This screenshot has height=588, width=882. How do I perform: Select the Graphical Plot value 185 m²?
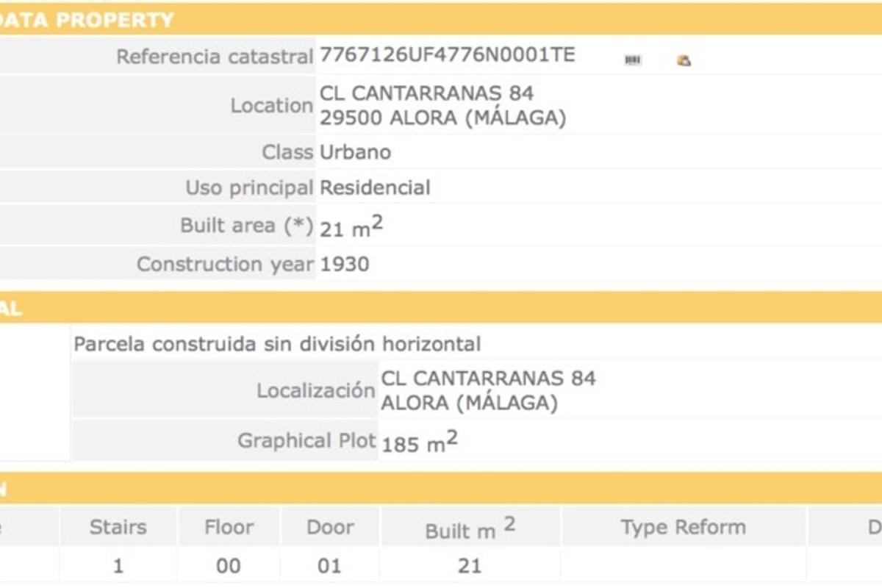[x=420, y=442]
